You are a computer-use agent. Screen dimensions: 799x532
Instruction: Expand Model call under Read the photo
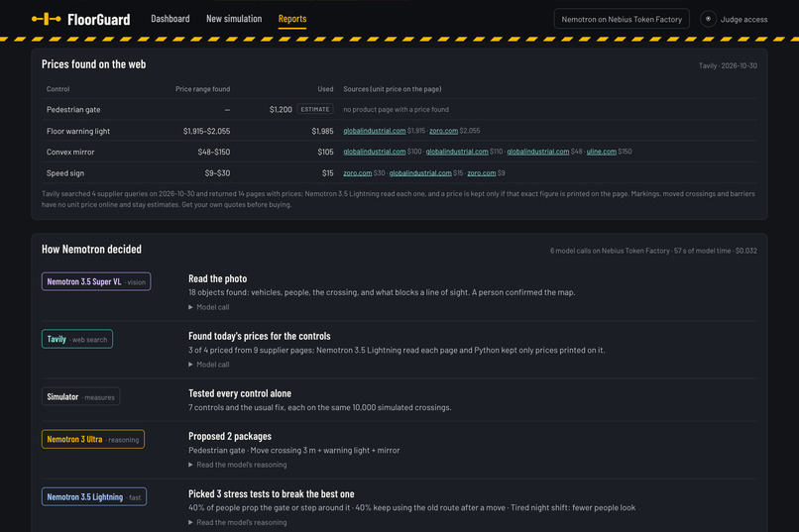click(209, 307)
